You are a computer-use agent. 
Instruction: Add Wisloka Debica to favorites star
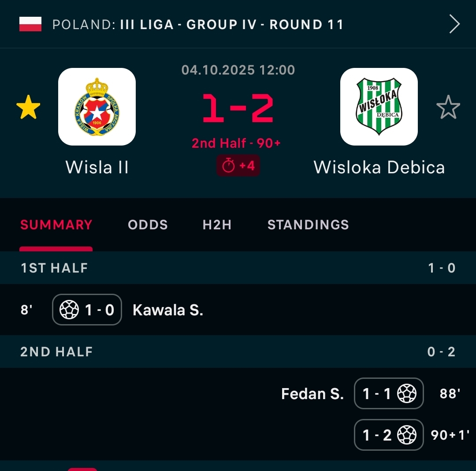coord(448,108)
